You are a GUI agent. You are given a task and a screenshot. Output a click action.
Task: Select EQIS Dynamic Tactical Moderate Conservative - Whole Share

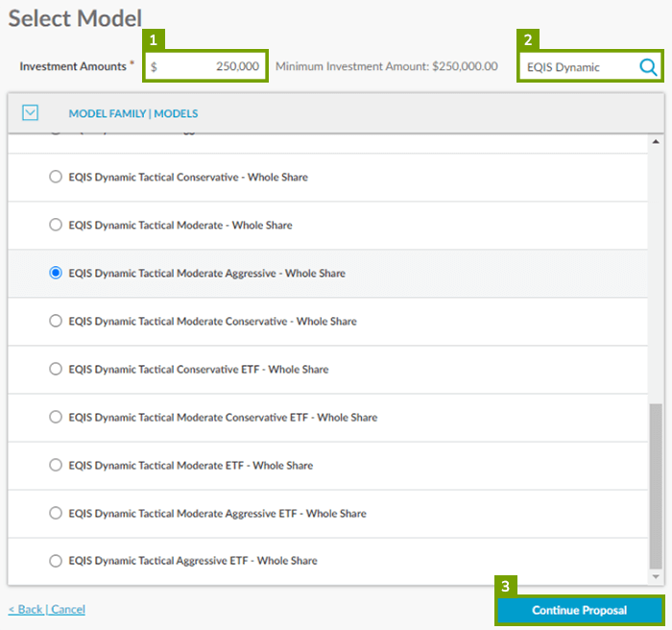point(56,321)
